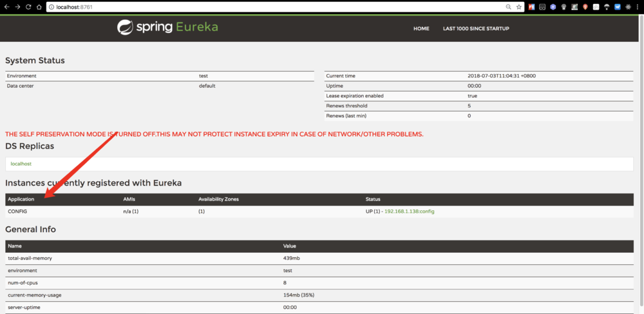Open the white cloud-outline extension icon

(x=596, y=7)
